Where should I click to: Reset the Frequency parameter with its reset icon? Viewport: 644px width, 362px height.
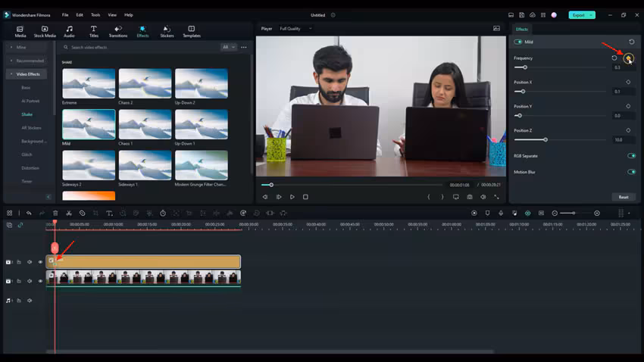(614, 58)
